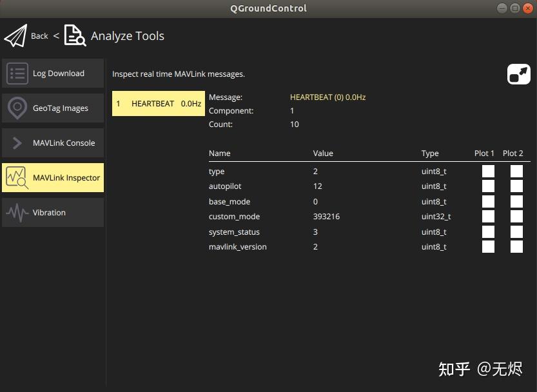Click the HEARTBEAT (0) 0.0Hz link
The image size is (537, 392).
point(326,97)
